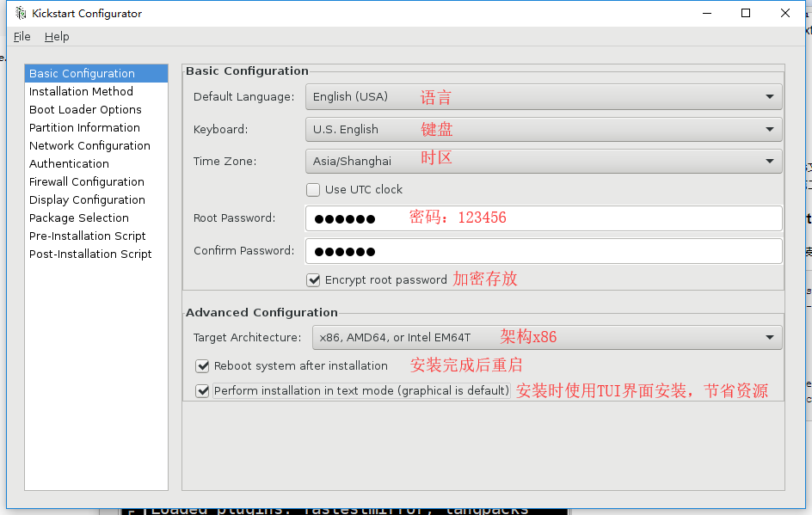812x515 pixels.
Task: Toggle Perform installation in text mode
Action: tap(202, 391)
